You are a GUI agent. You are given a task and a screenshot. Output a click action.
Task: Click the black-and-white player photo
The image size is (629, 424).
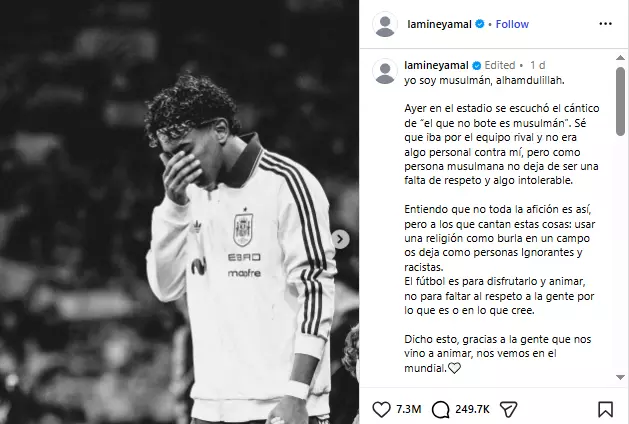pyautogui.click(x=179, y=212)
